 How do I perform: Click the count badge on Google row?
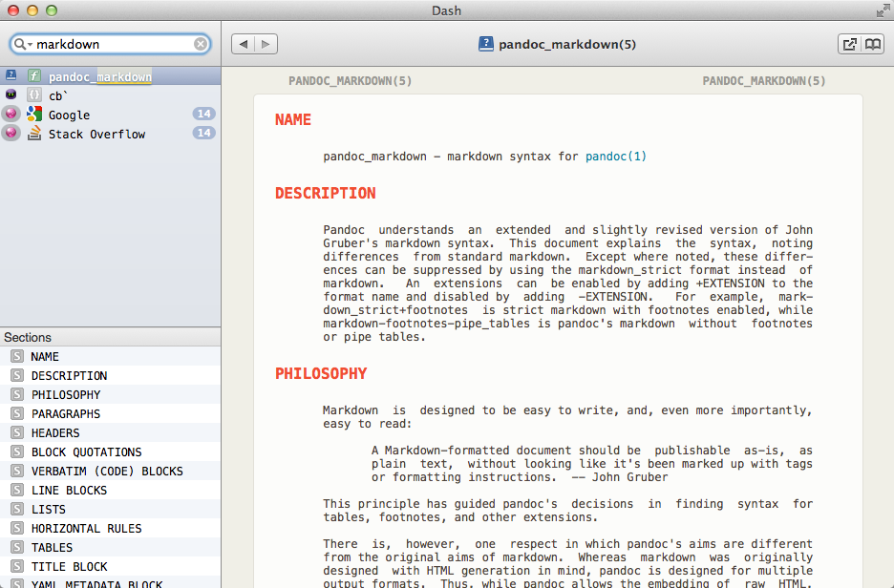point(203,114)
